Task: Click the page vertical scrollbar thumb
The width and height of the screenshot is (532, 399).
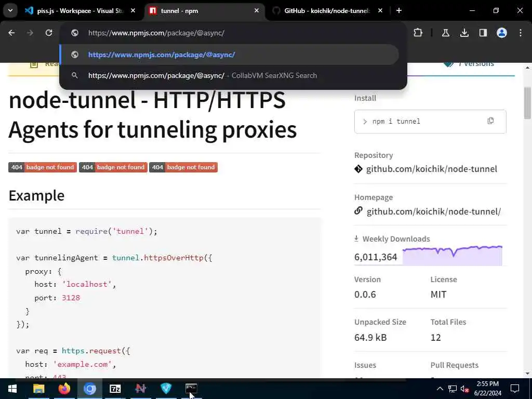Action: pos(527,103)
